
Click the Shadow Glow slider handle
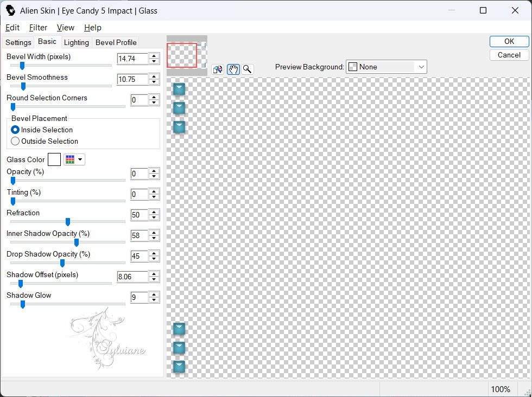[x=22, y=304]
